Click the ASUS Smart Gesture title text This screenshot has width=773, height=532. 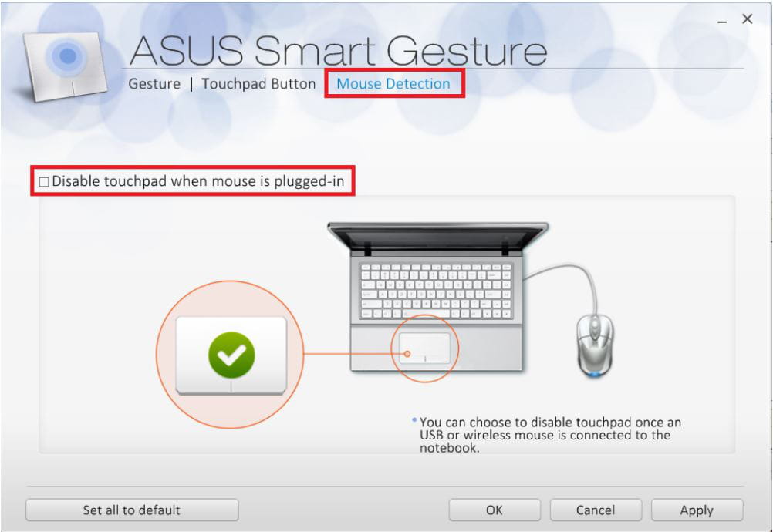(x=338, y=50)
